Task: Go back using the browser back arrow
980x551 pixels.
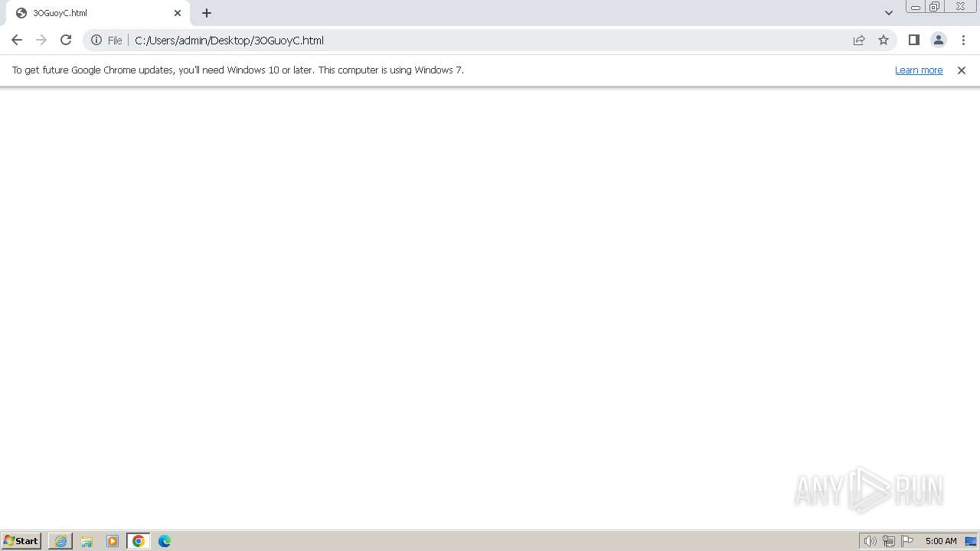Action: pyautogui.click(x=17, y=40)
